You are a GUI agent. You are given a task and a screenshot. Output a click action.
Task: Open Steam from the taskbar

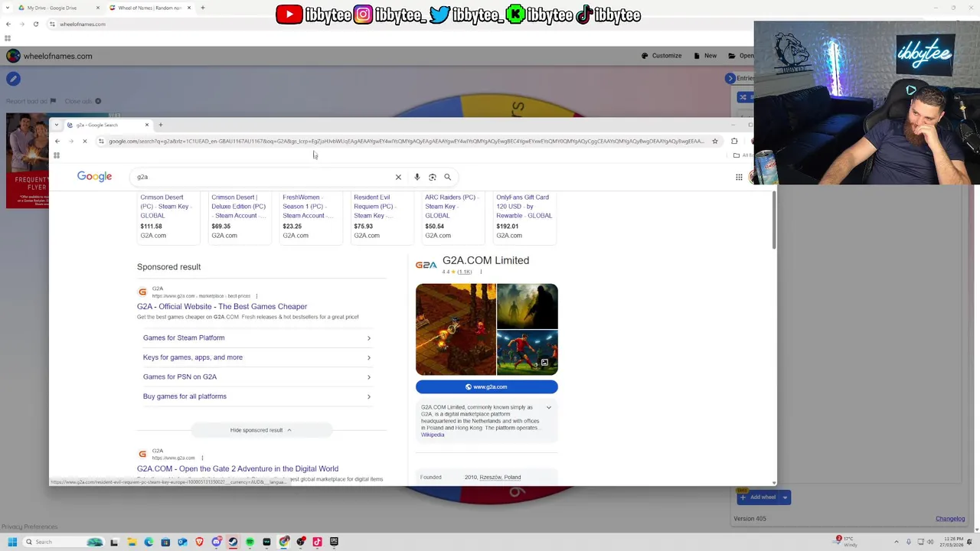pyautogui.click(x=233, y=542)
